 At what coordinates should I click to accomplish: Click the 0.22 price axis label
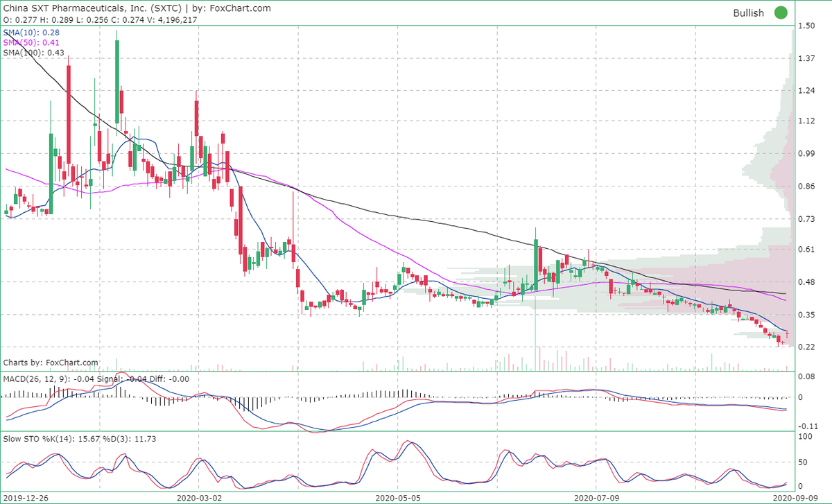pyautogui.click(x=806, y=347)
